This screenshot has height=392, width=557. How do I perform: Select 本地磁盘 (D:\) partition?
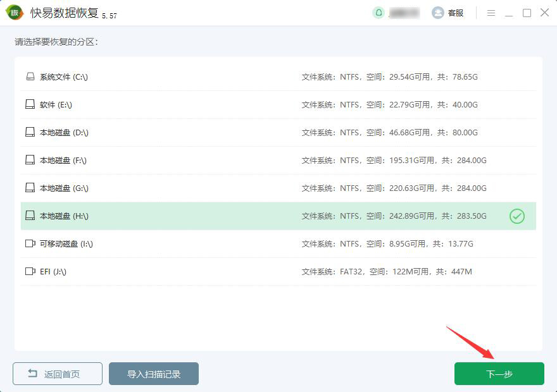(x=64, y=133)
